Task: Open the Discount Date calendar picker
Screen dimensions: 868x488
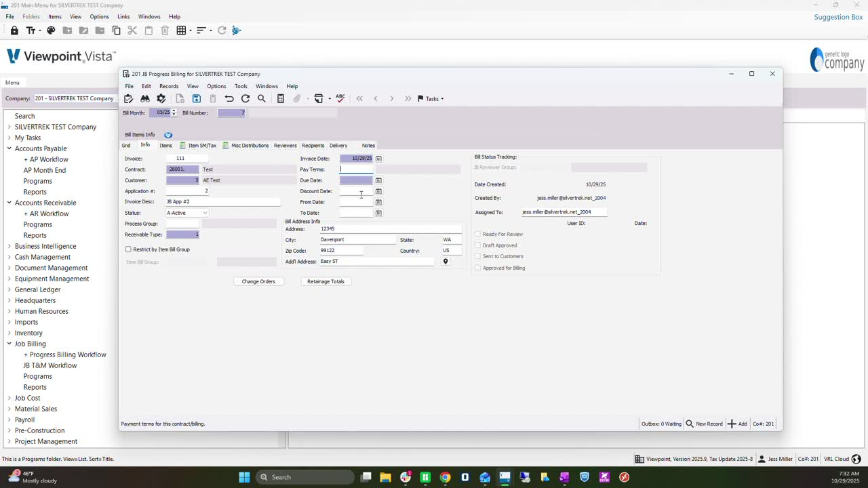Action: [378, 191]
